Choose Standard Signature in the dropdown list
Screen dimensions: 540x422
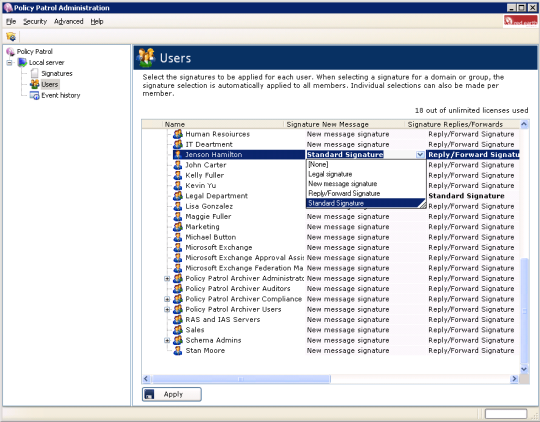coord(366,203)
